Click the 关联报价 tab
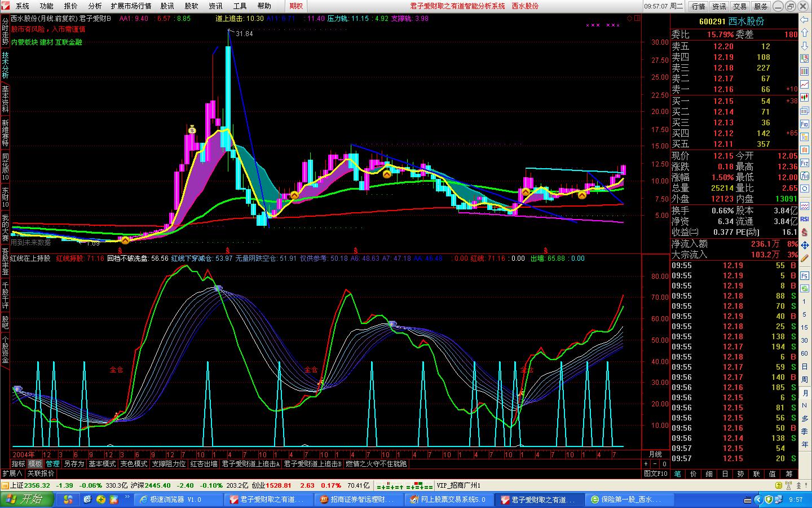This screenshot has height=508, width=812. 41,474
